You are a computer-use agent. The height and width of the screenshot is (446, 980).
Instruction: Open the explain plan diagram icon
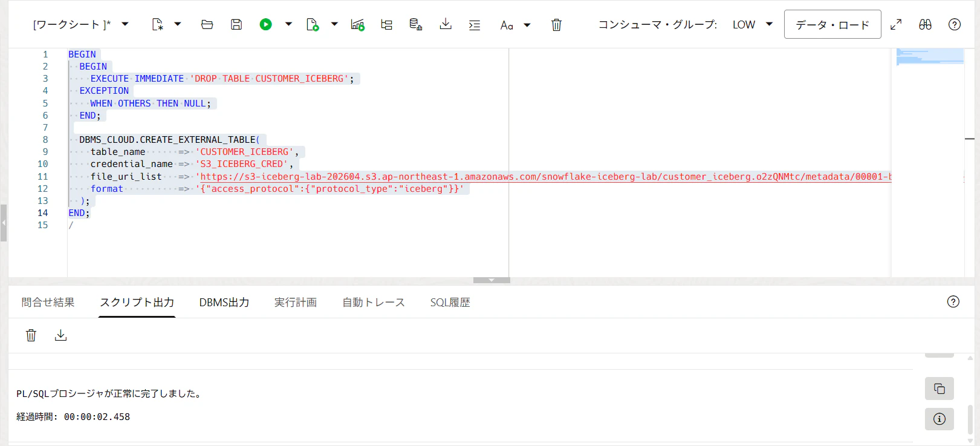pos(358,24)
